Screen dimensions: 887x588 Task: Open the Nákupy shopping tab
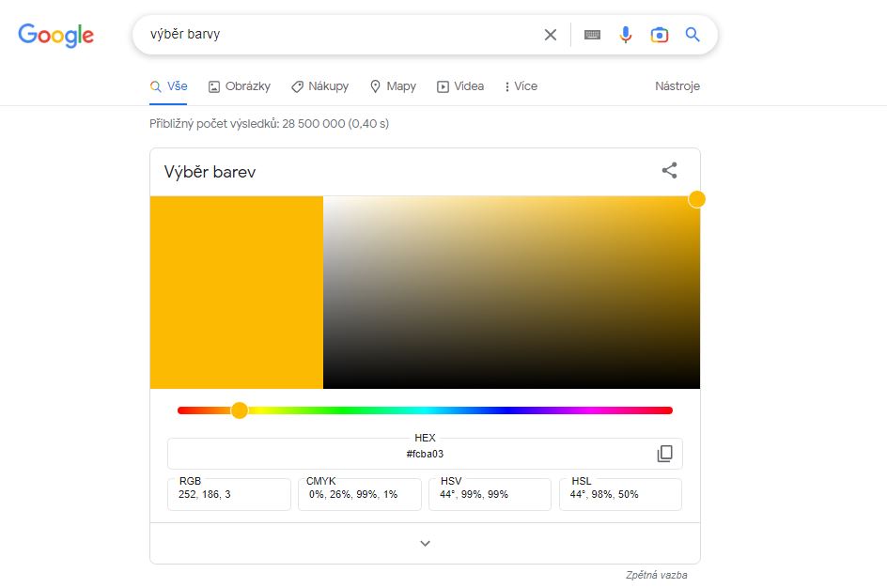point(319,86)
